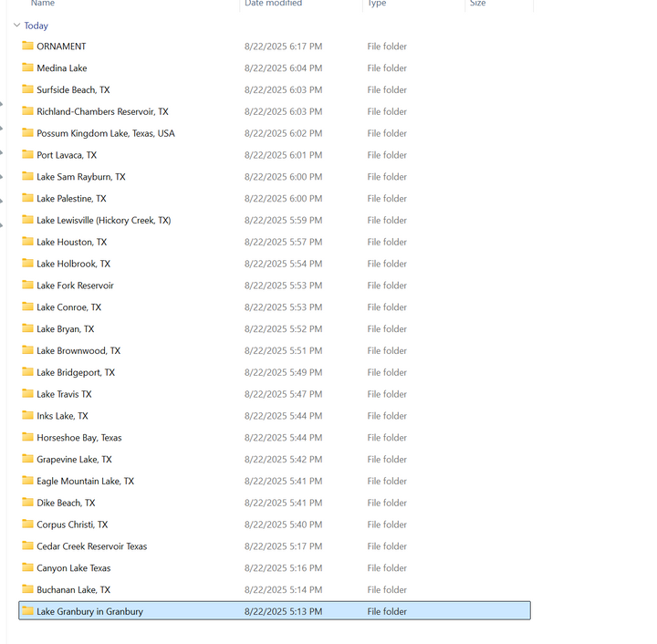657x644 pixels.
Task: Select the Lake Bridgeport, TX name
Action: coord(76,373)
